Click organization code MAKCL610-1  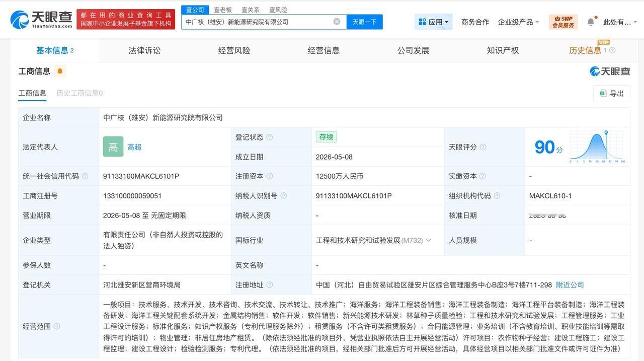[x=550, y=196]
